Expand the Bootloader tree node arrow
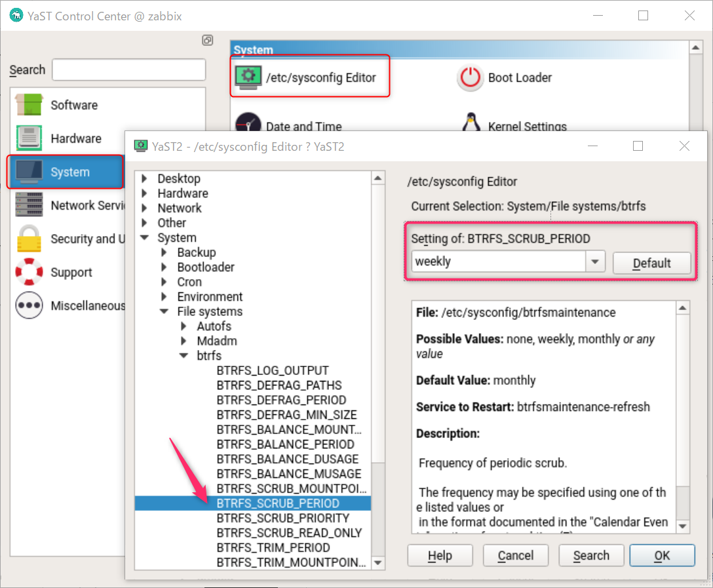 click(164, 267)
